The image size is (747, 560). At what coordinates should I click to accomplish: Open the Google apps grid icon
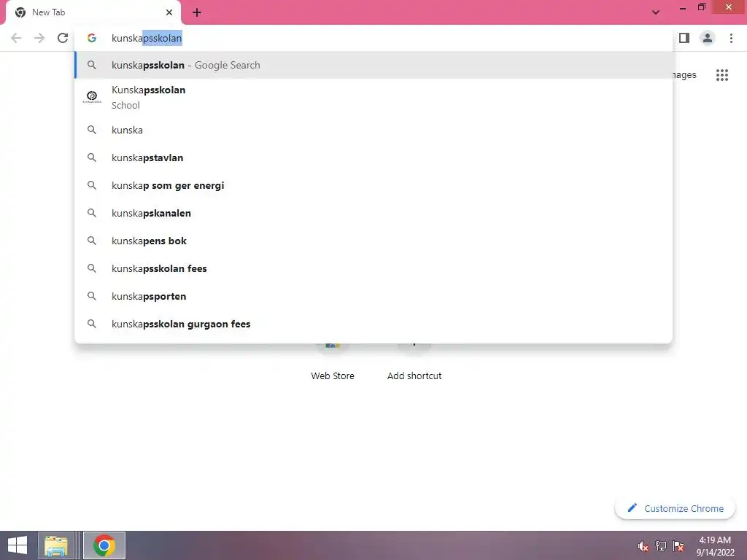[x=721, y=75]
